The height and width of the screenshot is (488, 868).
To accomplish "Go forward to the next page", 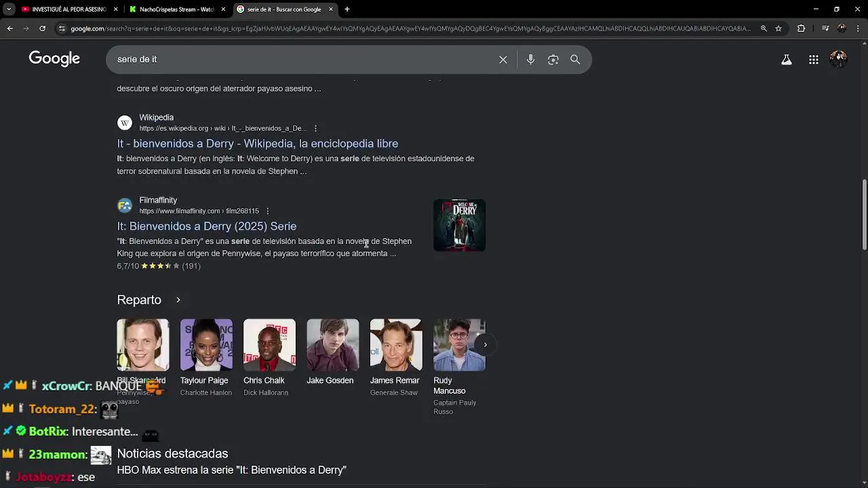I will pyautogui.click(x=26, y=28).
